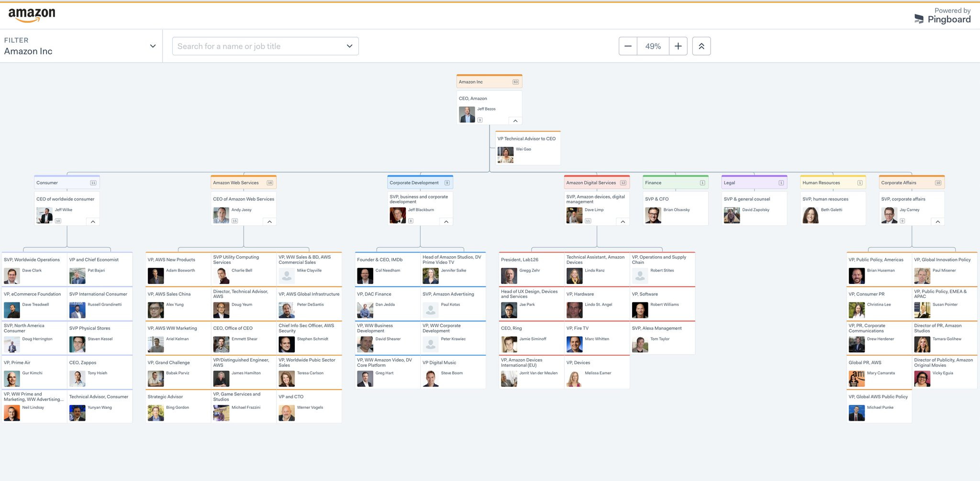
Task: Open the Tom Taylor Alexa card
Action: 663,338
